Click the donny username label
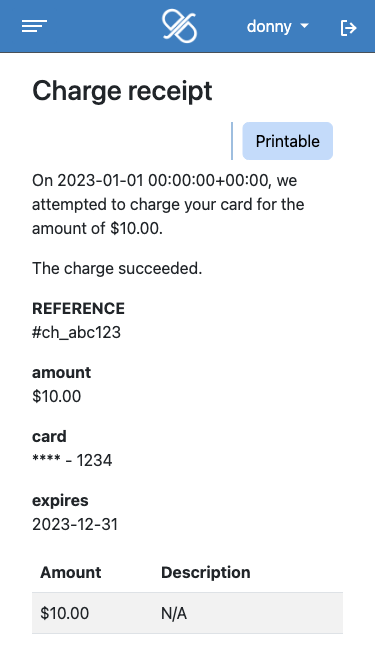This screenshot has width=375, height=670. coord(269,26)
